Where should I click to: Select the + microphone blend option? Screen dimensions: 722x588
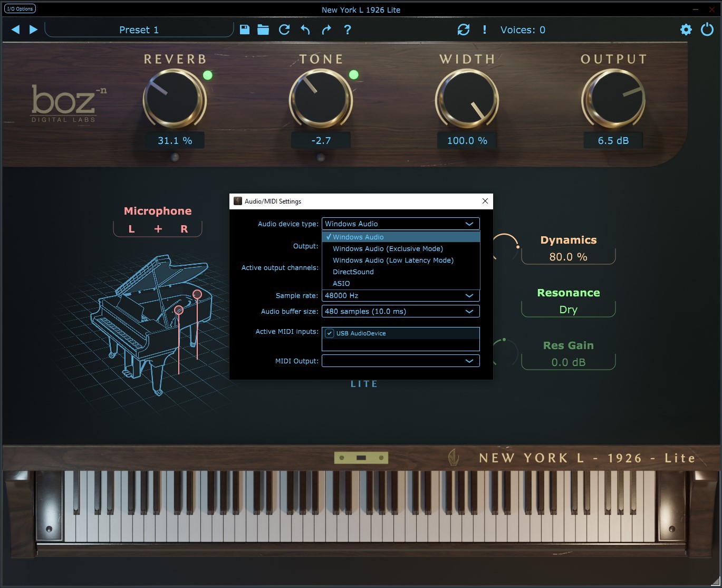(158, 229)
